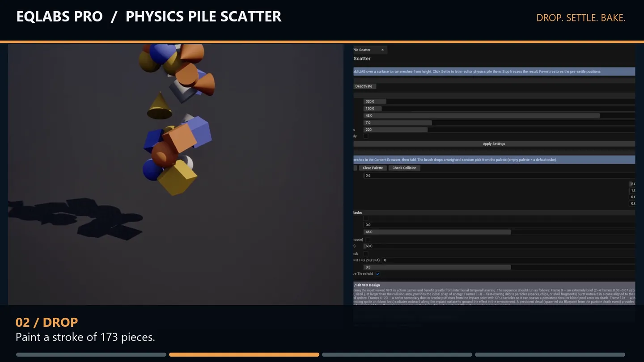
Task: Uncheck the checked Threshold checkbox
Action: coord(378,274)
